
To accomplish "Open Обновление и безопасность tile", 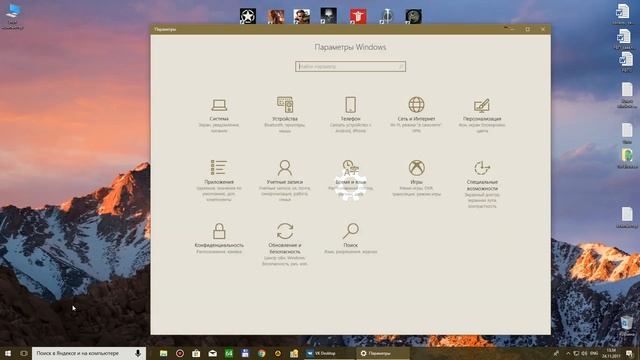I will [x=285, y=244].
